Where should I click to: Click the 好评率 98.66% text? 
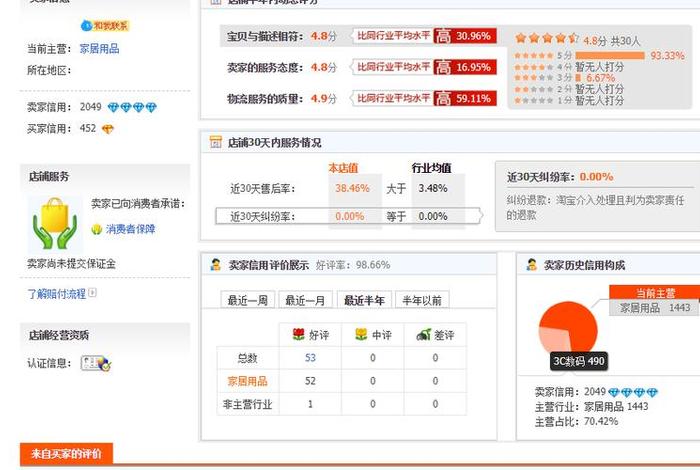[353, 265]
